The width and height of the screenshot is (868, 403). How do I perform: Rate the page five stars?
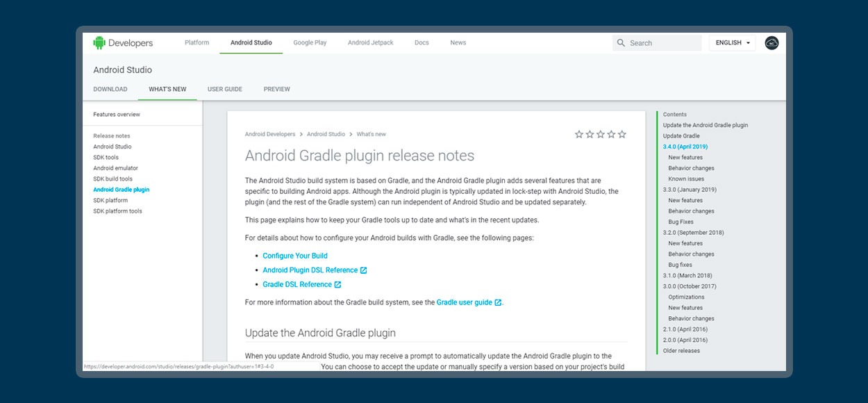coord(622,134)
